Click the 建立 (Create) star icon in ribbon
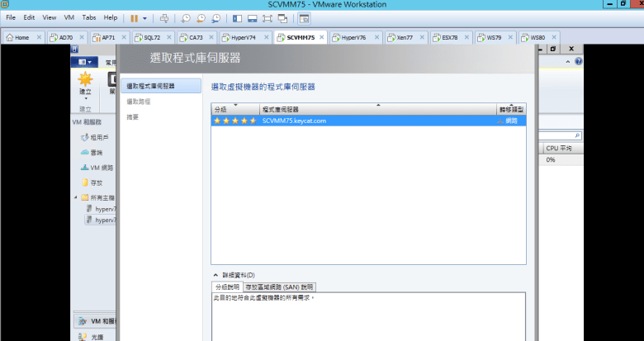Screen dimensions: 644x341 (x=85, y=81)
